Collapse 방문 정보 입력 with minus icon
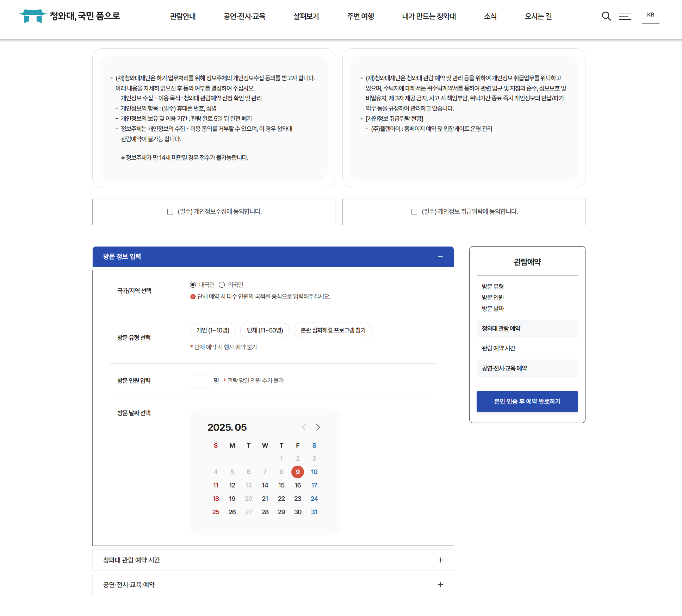 440,257
